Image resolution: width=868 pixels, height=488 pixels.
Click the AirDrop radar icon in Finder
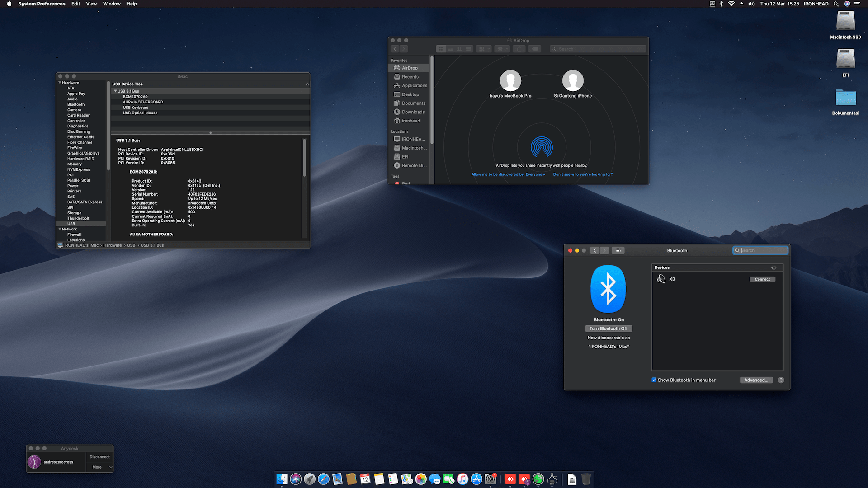[x=542, y=147]
